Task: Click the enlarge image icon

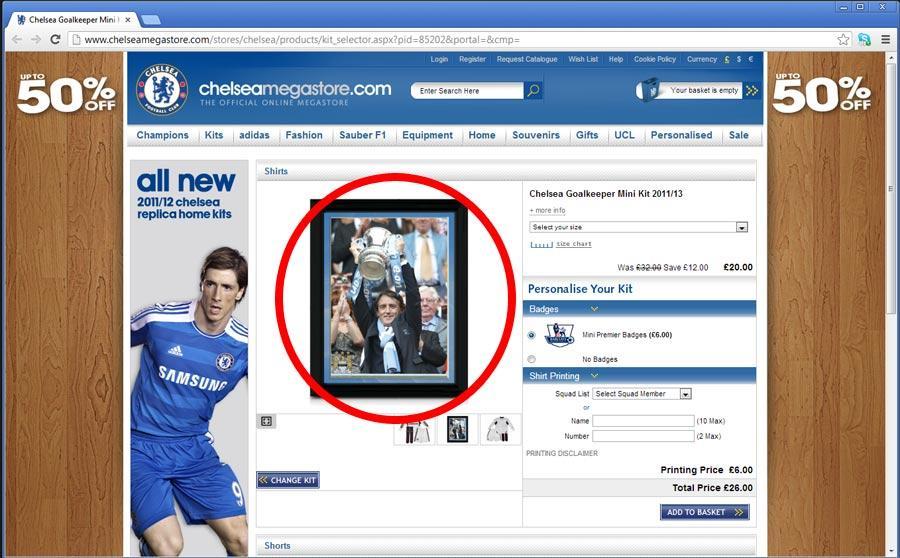Action: click(x=266, y=421)
